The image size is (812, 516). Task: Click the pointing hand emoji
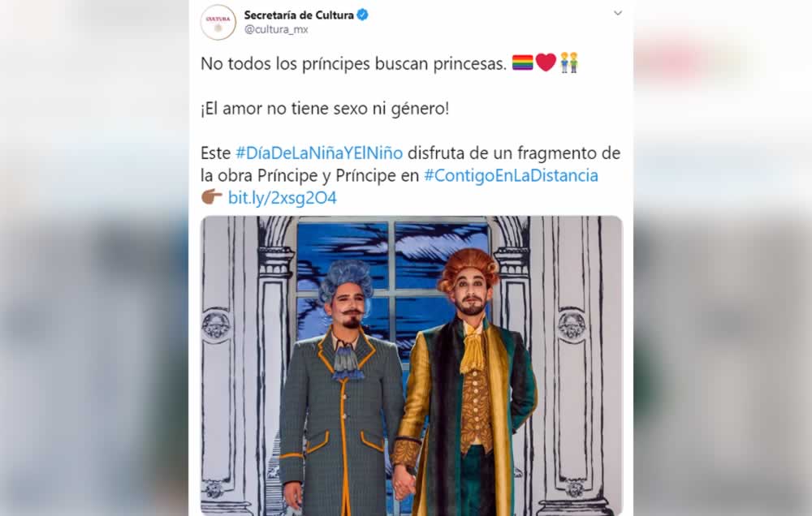[x=211, y=197]
